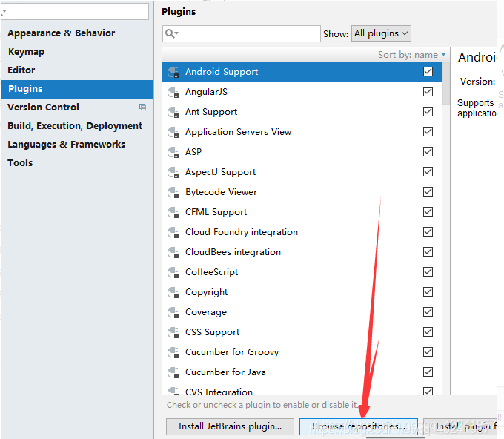Click the Cloud Foundry integration plugin icon

click(x=173, y=232)
